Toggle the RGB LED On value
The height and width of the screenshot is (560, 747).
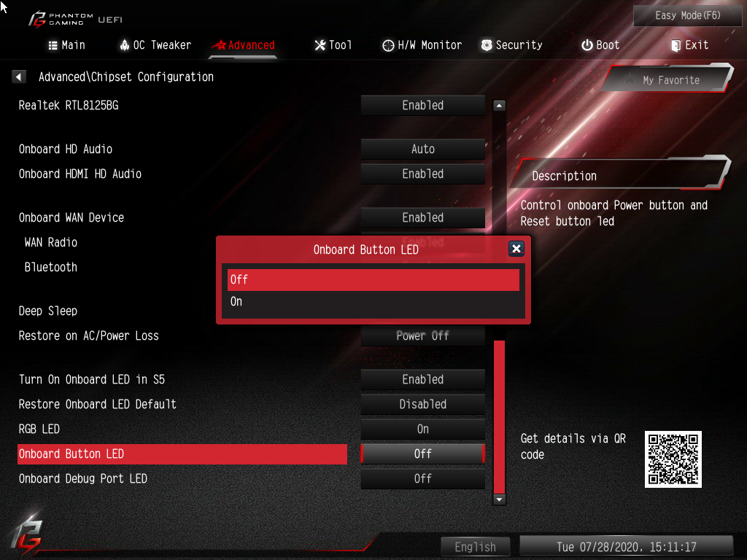(x=423, y=429)
